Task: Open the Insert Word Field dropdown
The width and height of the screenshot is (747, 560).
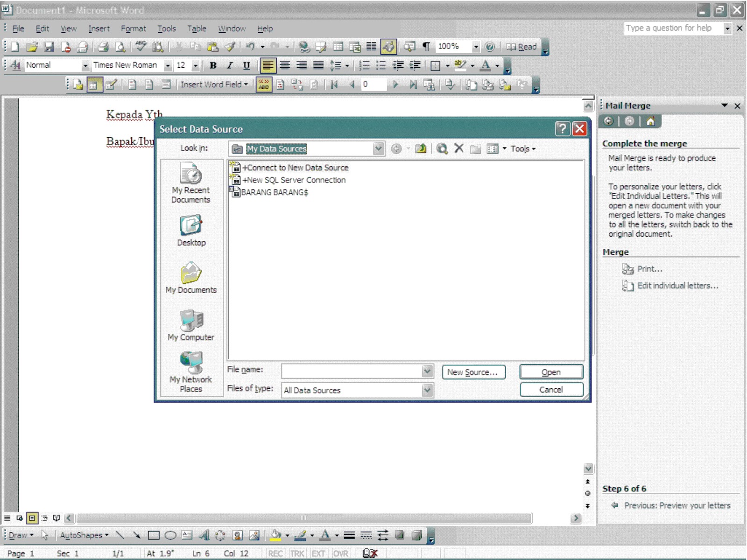Action: point(214,84)
